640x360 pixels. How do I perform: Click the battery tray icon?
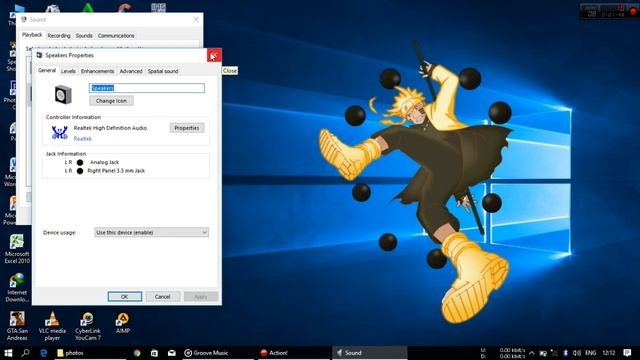point(543,353)
